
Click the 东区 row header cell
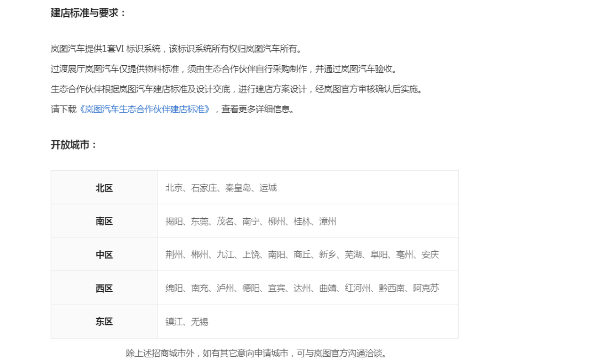104,321
